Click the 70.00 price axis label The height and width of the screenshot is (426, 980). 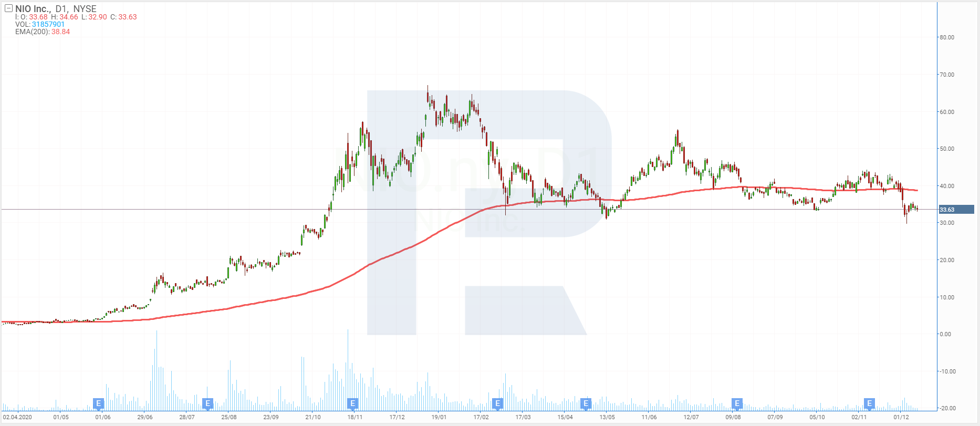(x=947, y=75)
